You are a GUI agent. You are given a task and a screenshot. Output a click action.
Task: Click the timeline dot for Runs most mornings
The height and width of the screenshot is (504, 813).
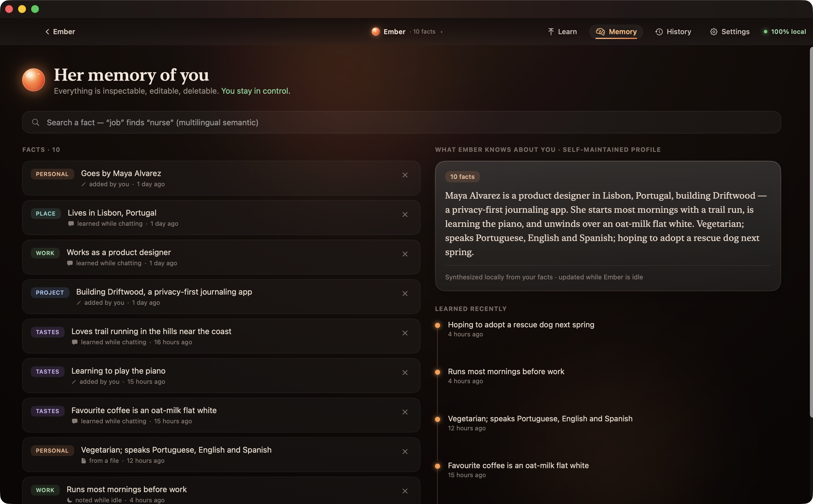(438, 372)
